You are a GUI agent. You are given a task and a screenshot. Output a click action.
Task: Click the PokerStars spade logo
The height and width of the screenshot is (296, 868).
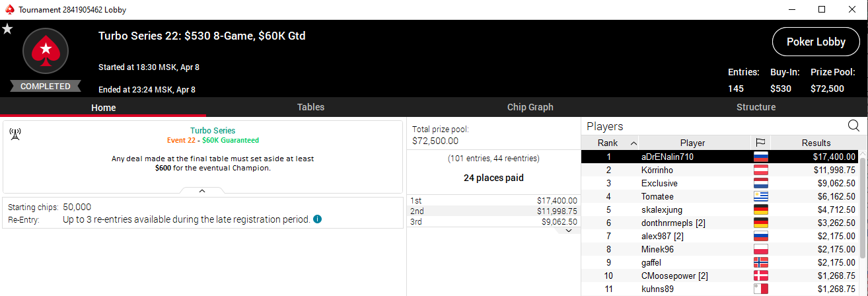(x=46, y=50)
